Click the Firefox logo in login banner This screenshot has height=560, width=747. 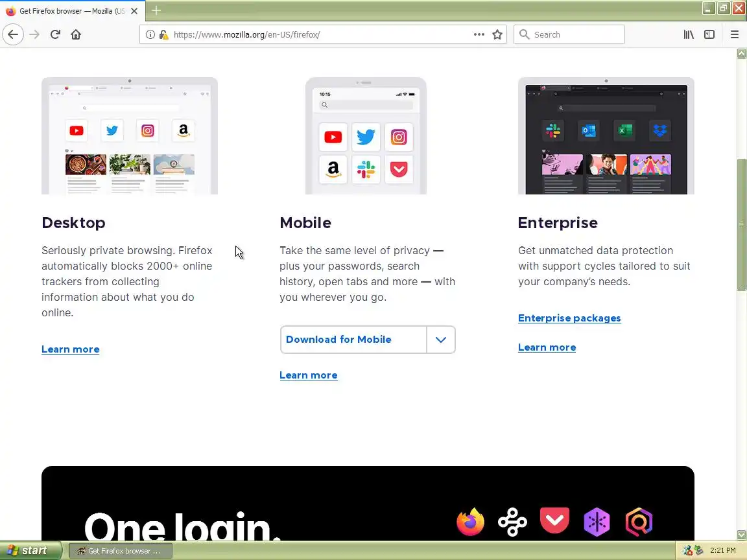tap(470, 521)
